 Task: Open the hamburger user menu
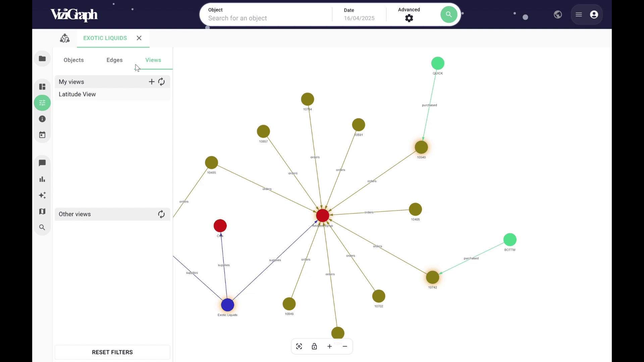tap(579, 14)
